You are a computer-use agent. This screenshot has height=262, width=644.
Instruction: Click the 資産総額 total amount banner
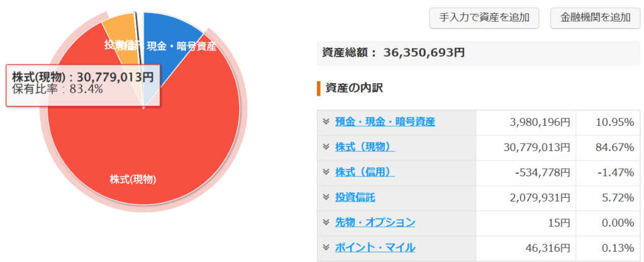479,53
